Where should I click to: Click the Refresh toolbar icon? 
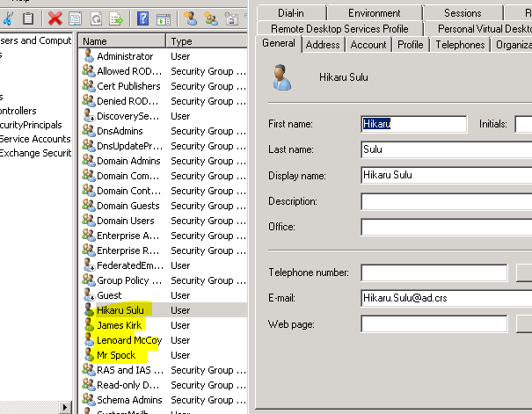pos(97,18)
